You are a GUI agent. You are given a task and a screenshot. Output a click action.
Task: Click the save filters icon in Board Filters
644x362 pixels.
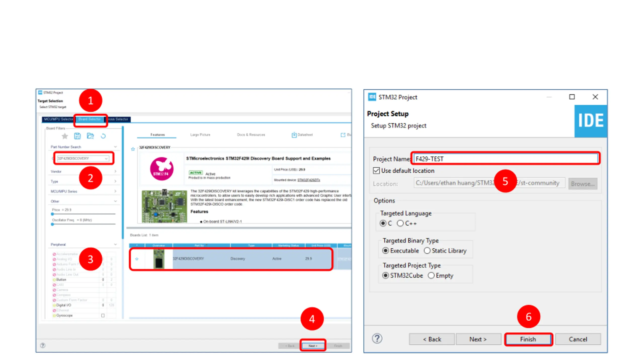point(77,136)
